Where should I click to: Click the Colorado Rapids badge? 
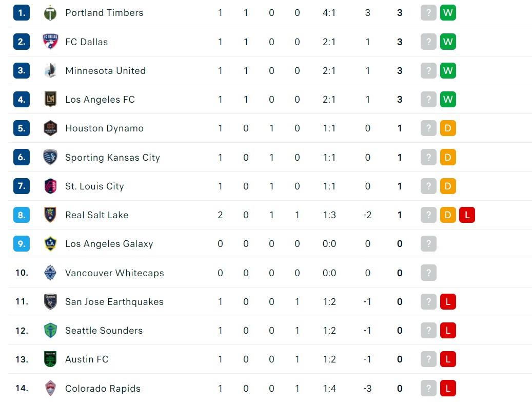tap(50, 388)
